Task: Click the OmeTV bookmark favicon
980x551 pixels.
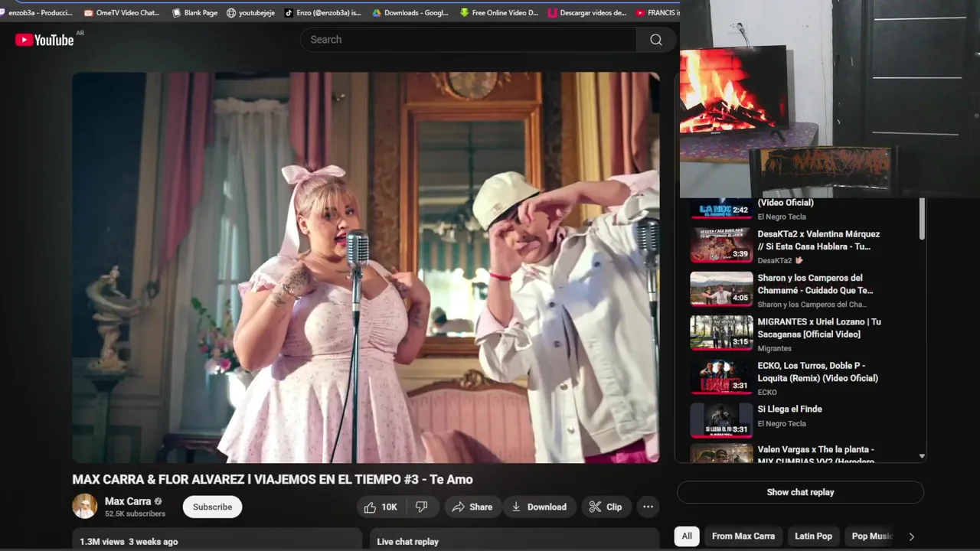Action: point(88,12)
